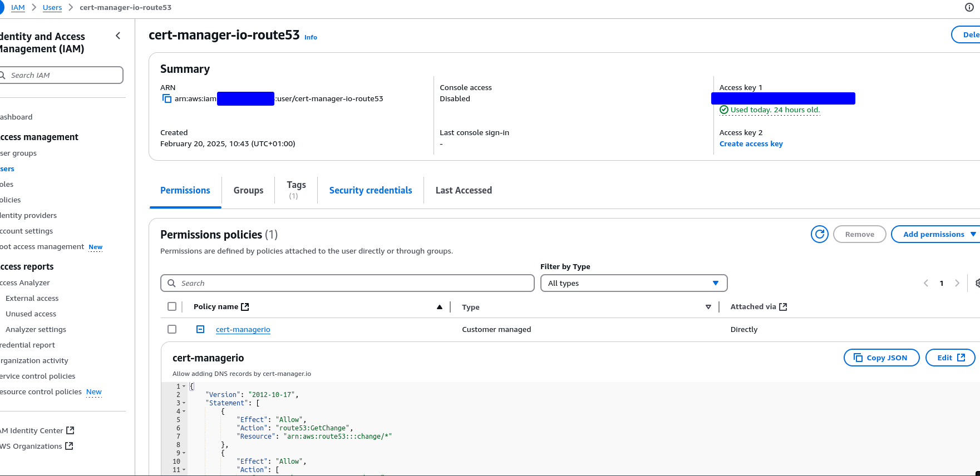The width and height of the screenshot is (980, 476).
Task: Click the Create access key link
Action: point(751,143)
